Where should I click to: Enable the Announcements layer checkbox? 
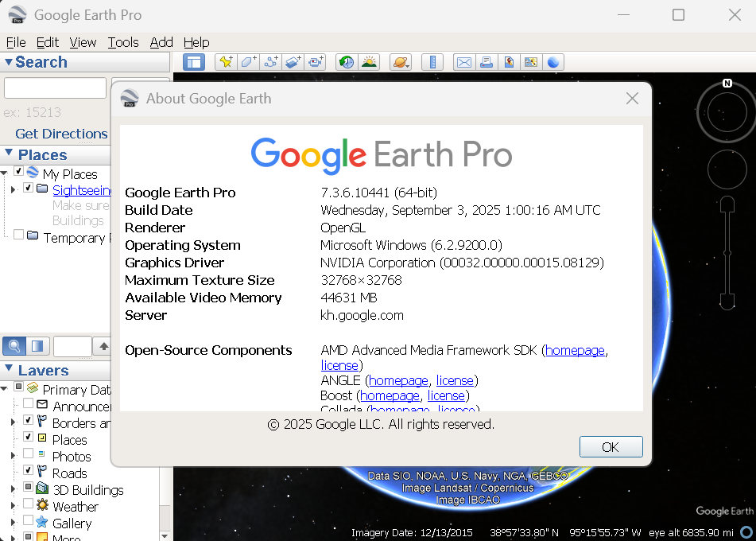pos(29,403)
